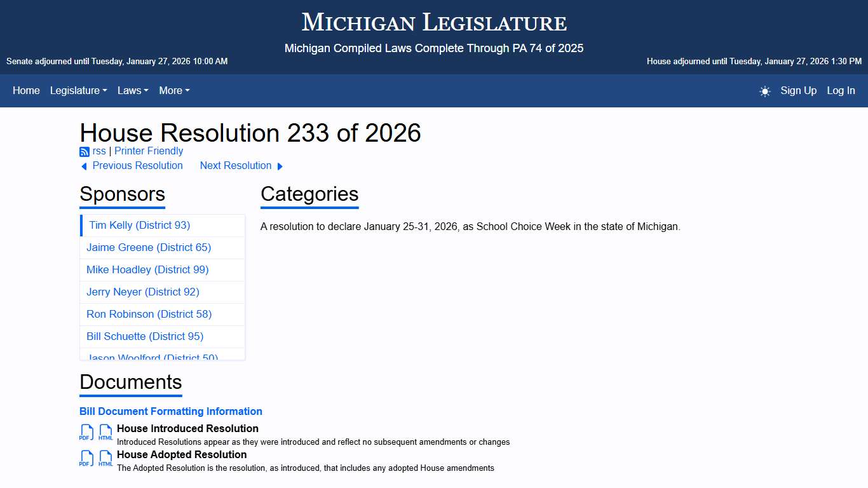Click Sign Up in the navigation bar

click(798, 91)
